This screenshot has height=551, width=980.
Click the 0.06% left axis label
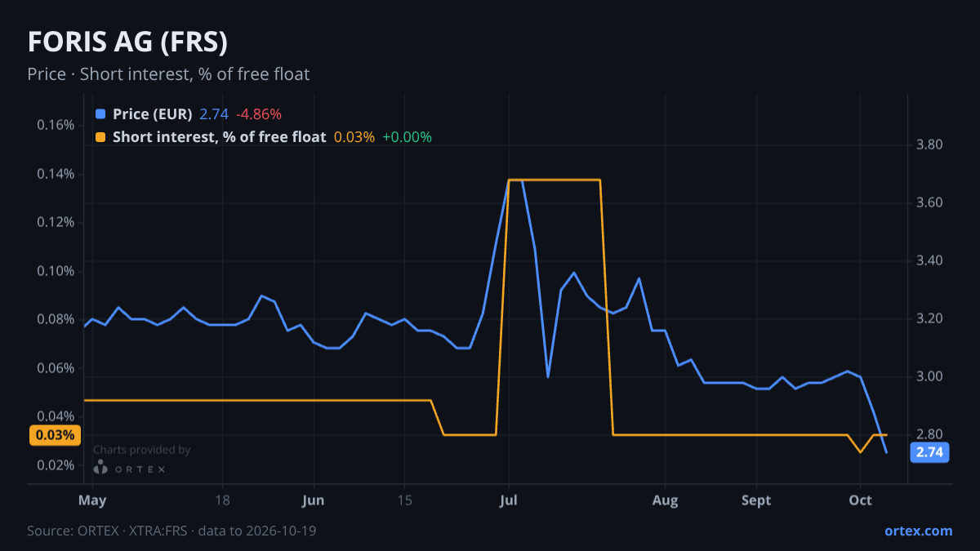[56, 368]
